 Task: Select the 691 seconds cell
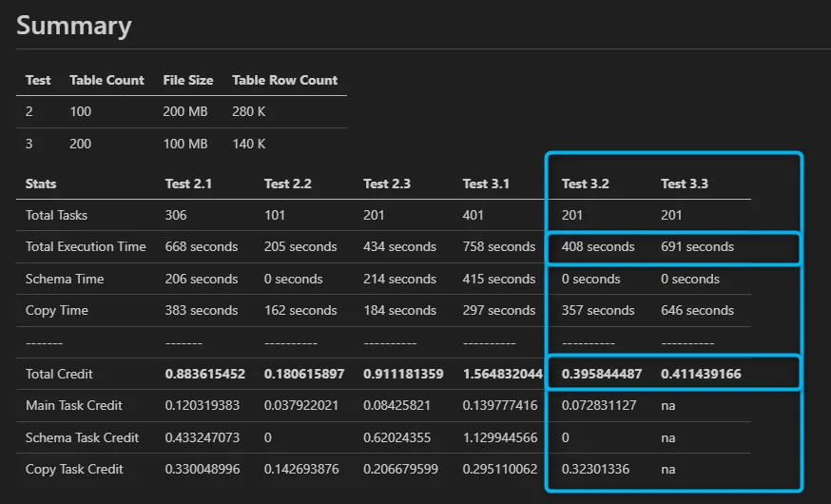(x=697, y=246)
